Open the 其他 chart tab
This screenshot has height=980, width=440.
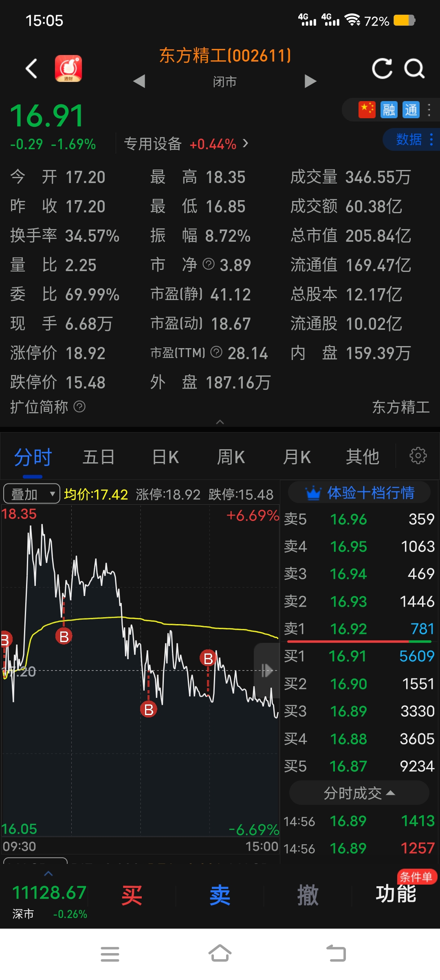[x=363, y=457]
